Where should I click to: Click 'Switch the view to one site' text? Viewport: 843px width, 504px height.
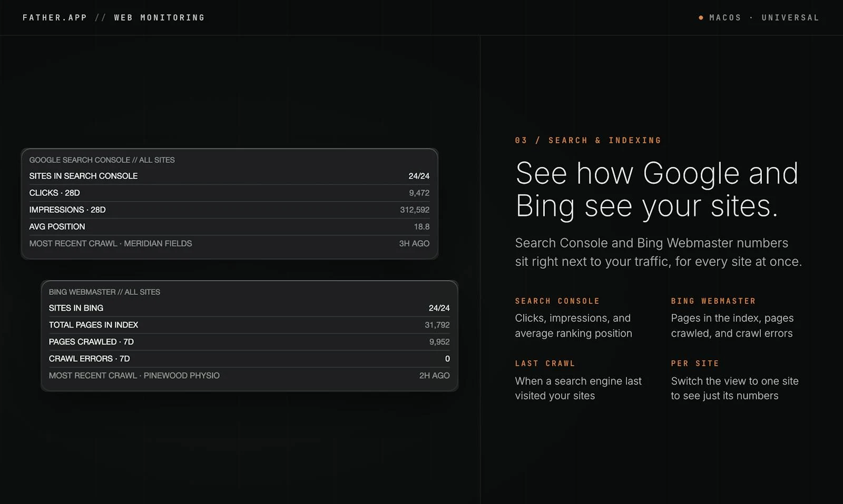tap(734, 388)
